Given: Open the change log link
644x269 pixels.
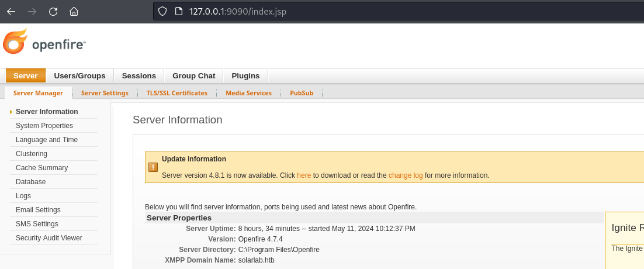Looking at the screenshot, I should coord(405,175).
